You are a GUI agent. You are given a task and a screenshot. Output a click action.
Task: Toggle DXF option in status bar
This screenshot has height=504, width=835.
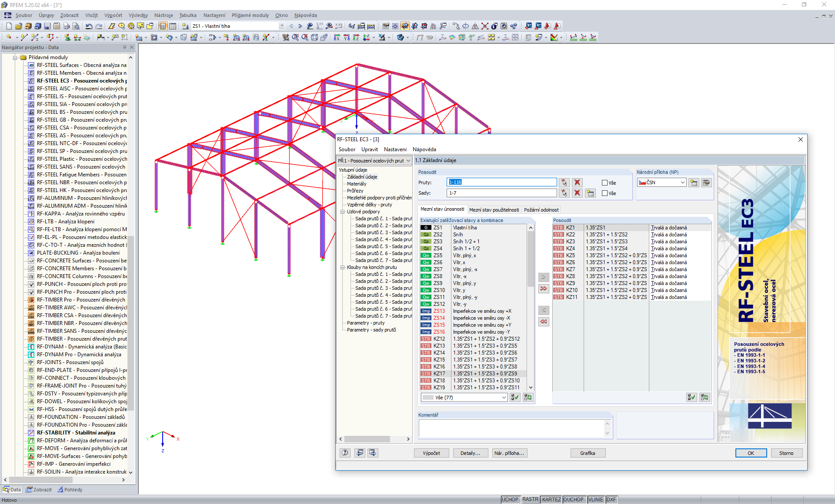pos(611,500)
